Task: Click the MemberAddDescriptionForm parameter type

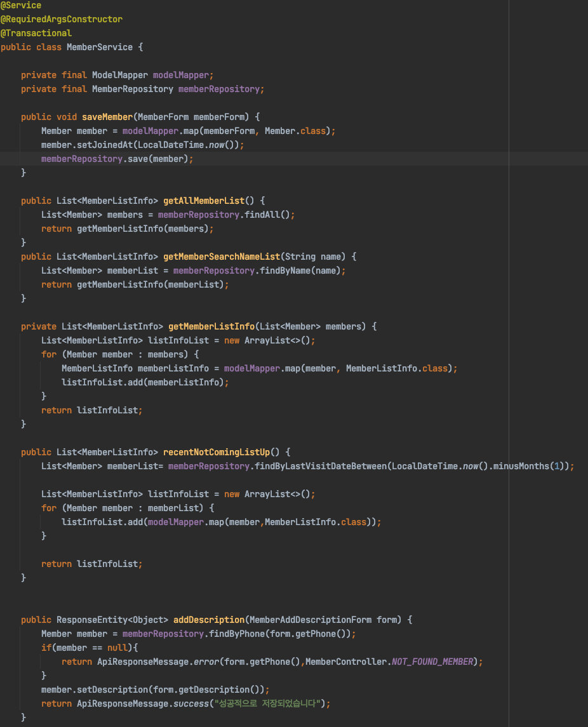Action: (x=311, y=620)
